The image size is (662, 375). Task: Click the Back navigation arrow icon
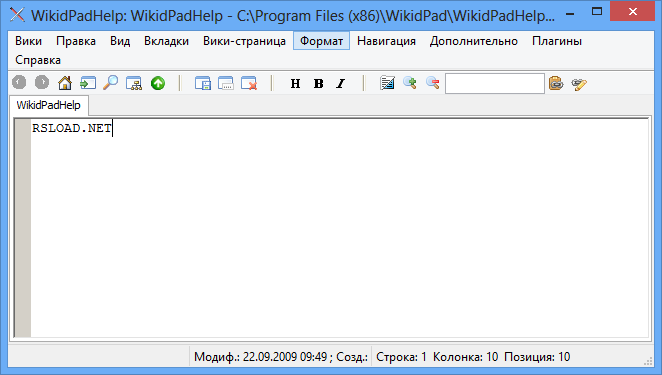[x=19, y=82]
